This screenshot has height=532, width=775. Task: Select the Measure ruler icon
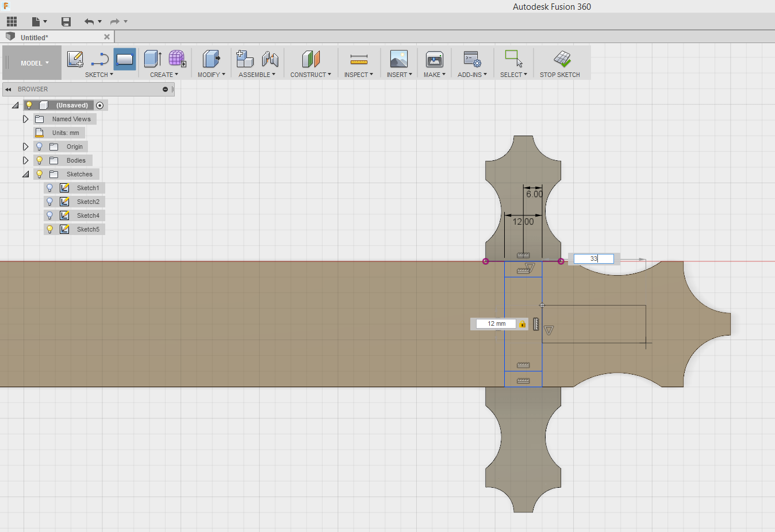[x=359, y=59]
